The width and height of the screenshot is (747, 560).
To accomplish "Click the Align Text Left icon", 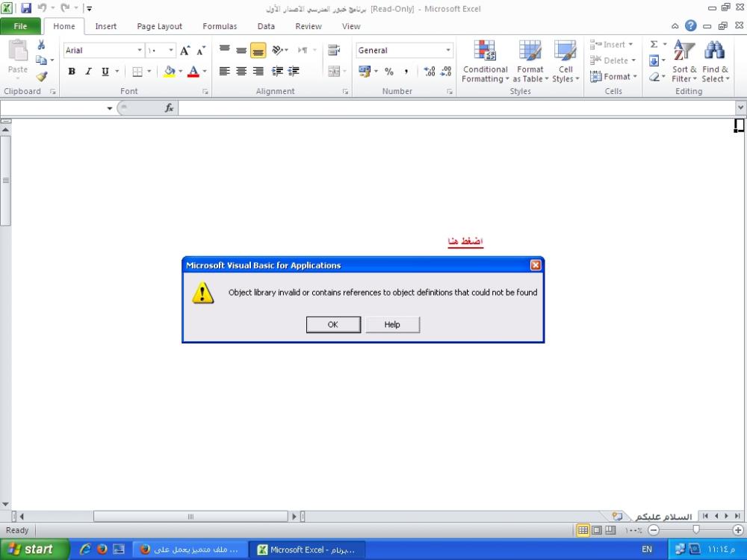I will pyautogui.click(x=224, y=72).
